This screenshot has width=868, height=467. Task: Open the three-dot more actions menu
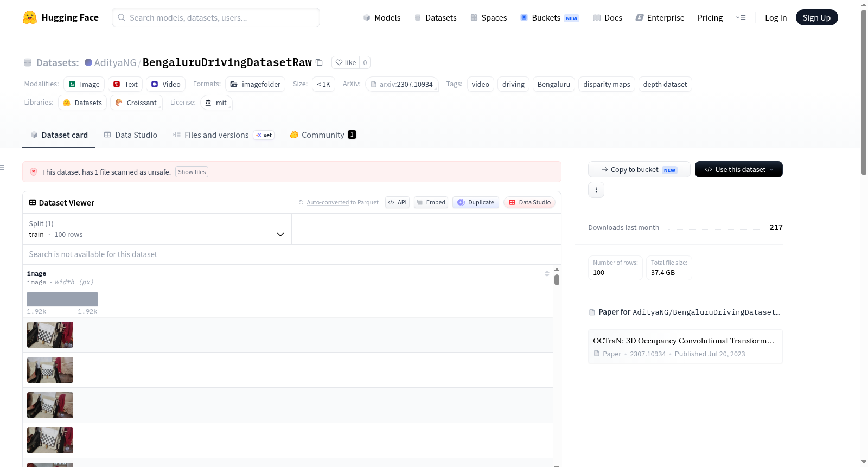[x=596, y=190]
